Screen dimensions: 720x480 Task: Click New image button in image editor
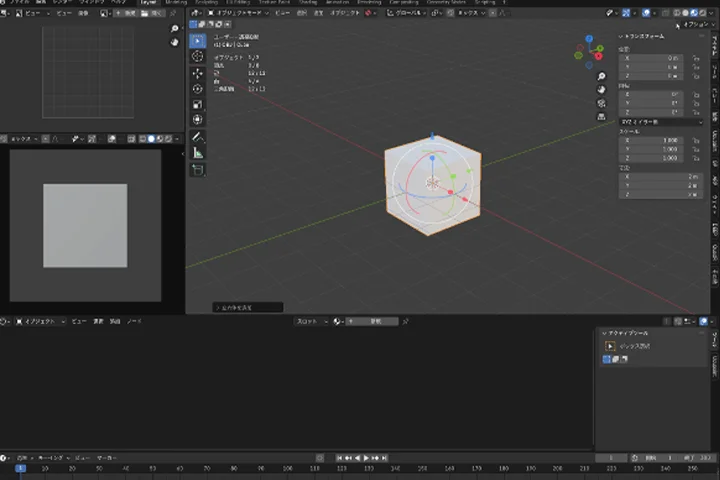click(x=125, y=13)
